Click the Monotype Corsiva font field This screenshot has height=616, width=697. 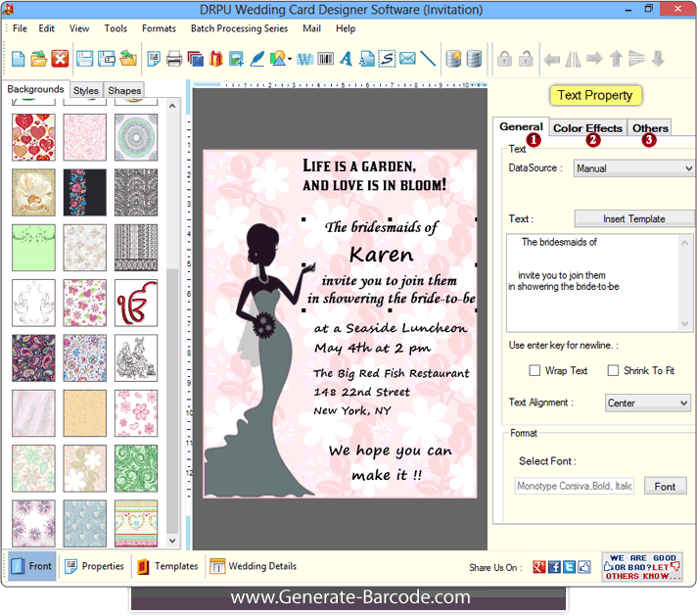click(575, 486)
